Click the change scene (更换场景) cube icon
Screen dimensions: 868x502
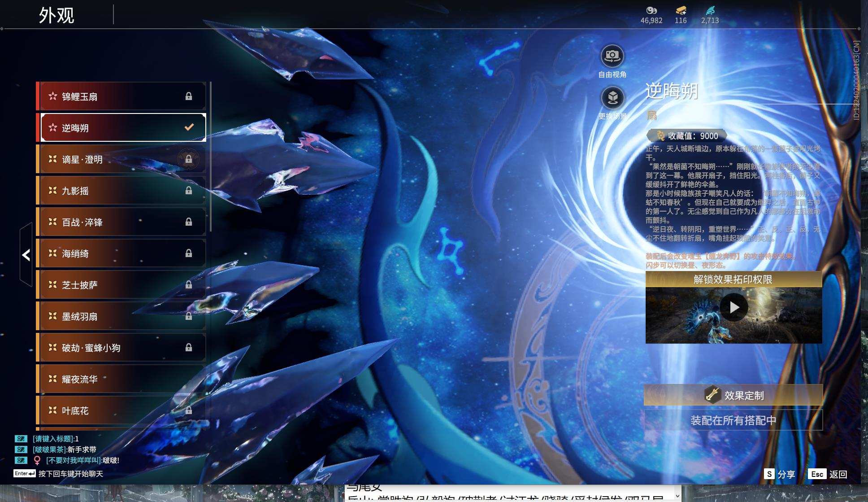click(x=612, y=97)
